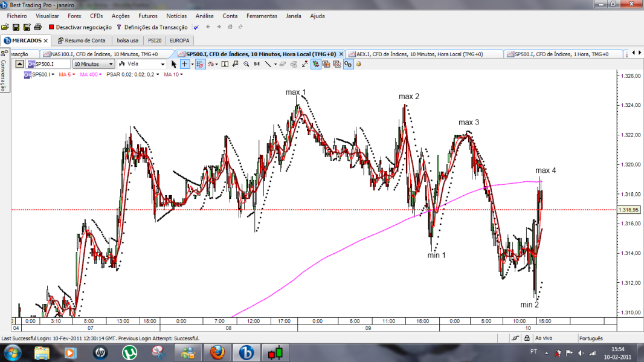Open the indicators wave icon
The width and height of the screenshot is (644, 362).
pyautogui.click(x=211, y=64)
